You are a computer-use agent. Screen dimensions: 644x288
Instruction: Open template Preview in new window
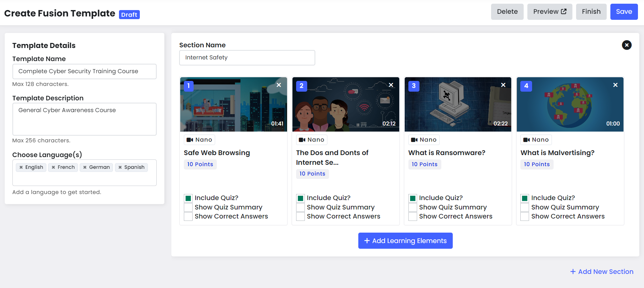[x=550, y=12]
